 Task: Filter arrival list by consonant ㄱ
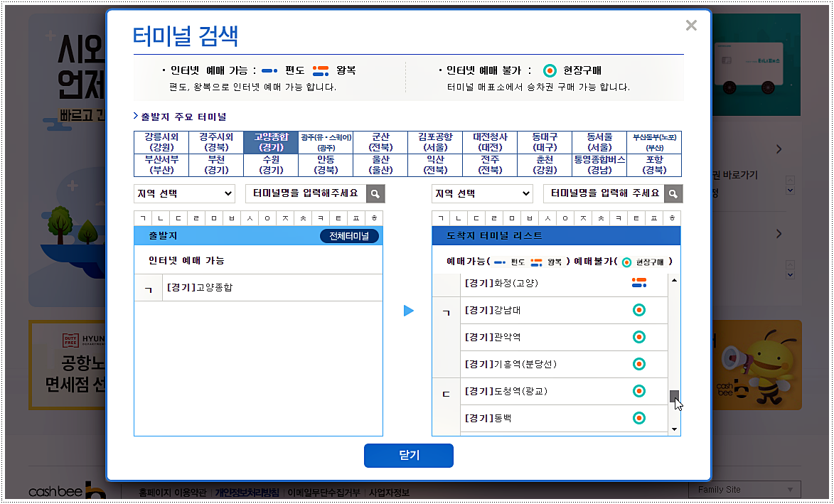440,218
